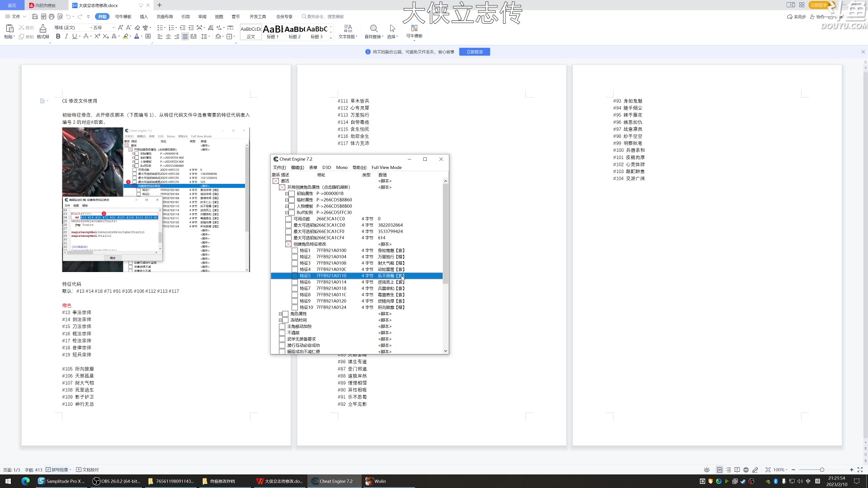Collapse the 角色属性 tree node
868x488 pixels.
(x=280, y=314)
